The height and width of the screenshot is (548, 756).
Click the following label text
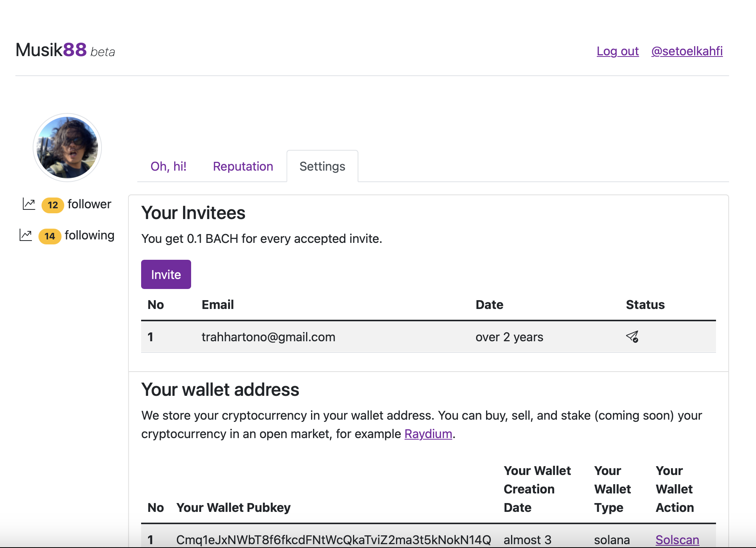point(89,235)
